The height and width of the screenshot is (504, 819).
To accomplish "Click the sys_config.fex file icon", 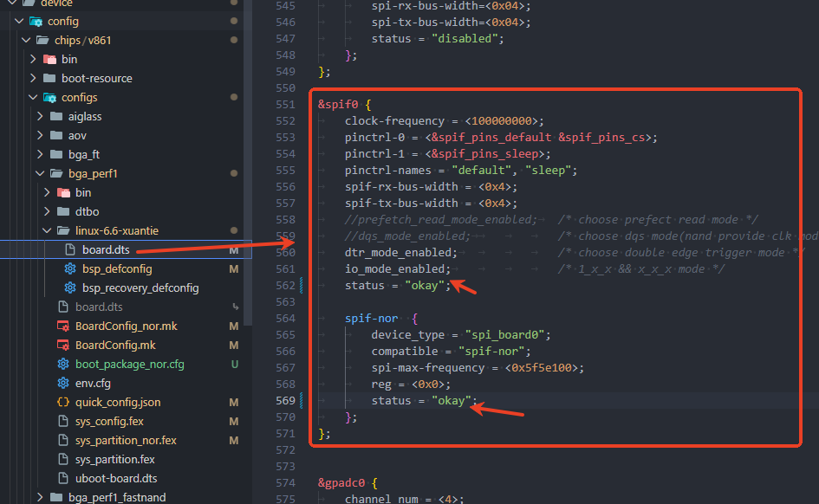I will [62, 422].
